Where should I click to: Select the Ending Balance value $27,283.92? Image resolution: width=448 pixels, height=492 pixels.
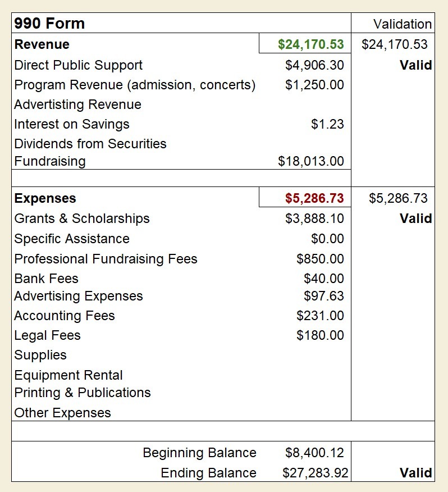pyautogui.click(x=315, y=473)
